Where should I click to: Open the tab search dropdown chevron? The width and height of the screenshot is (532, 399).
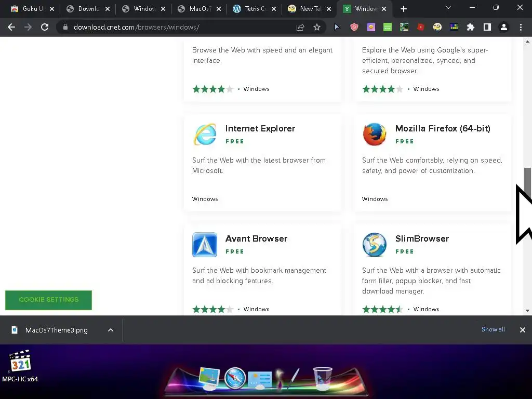pos(448,7)
